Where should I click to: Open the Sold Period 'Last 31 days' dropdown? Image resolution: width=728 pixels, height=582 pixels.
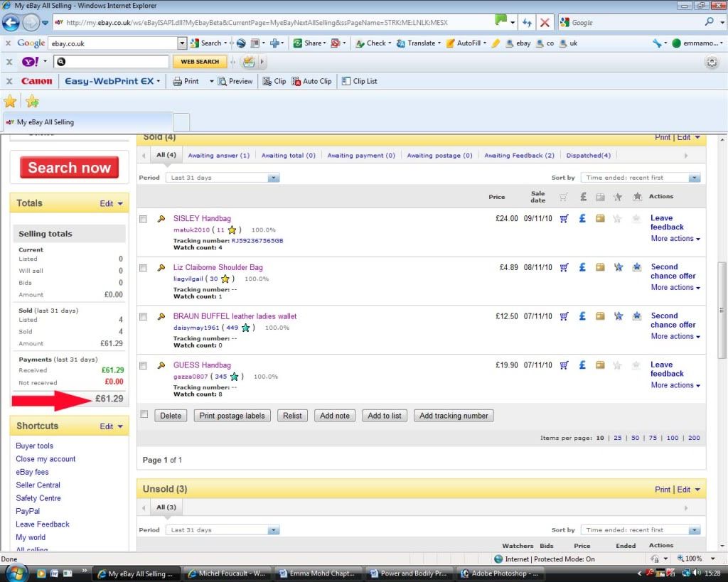click(x=223, y=178)
